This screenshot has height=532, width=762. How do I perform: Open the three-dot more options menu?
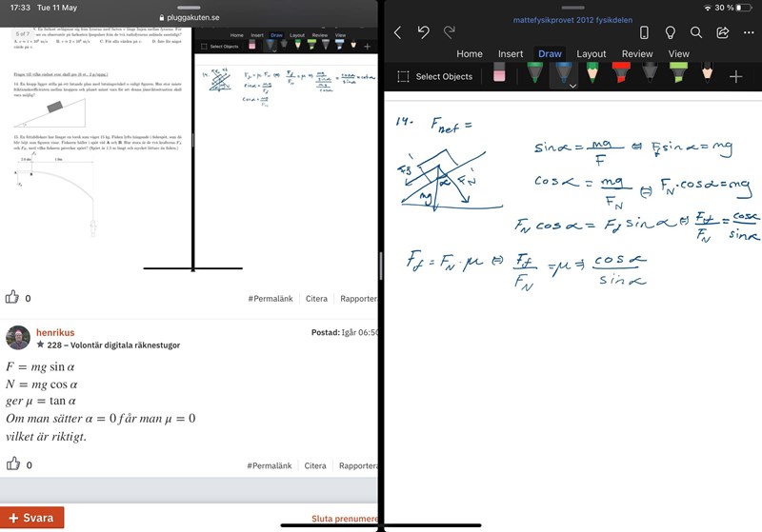point(748,32)
